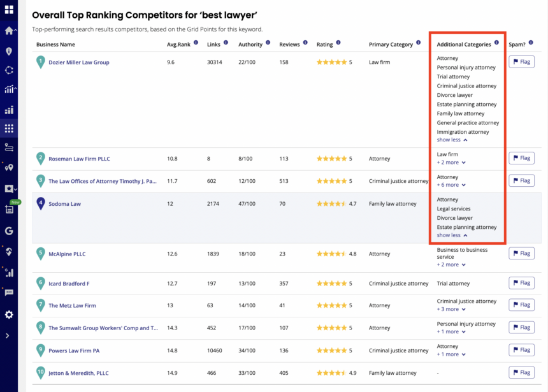
Task: Click the rank 4 pin for Sodoma Law
Action: pyautogui.click(x=41, y=204)
